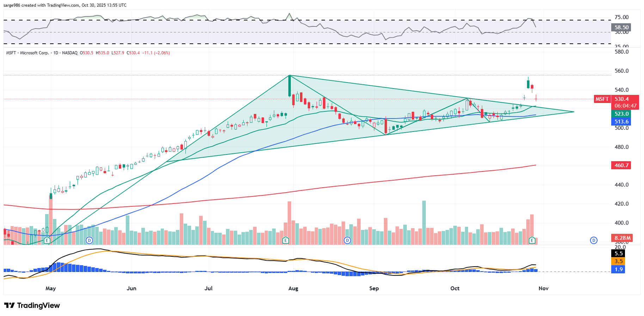Click the upcoming November dividend D marker

(x=594, y=241)
